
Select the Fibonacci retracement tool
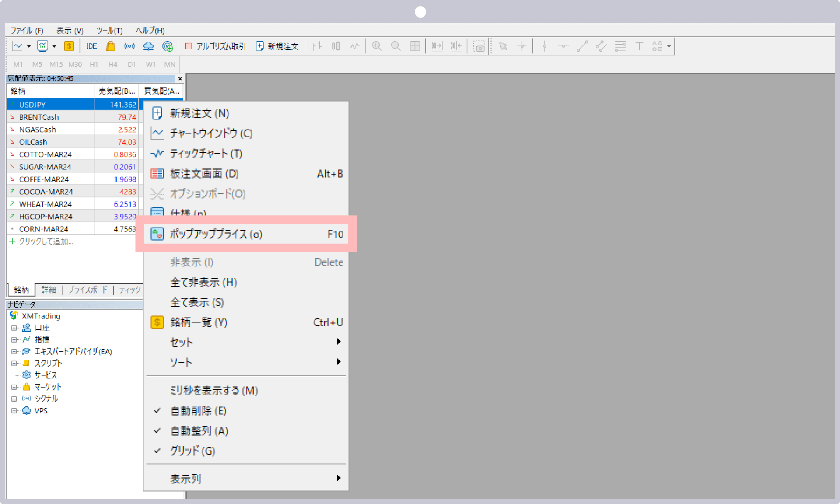[x=620, y=46]
